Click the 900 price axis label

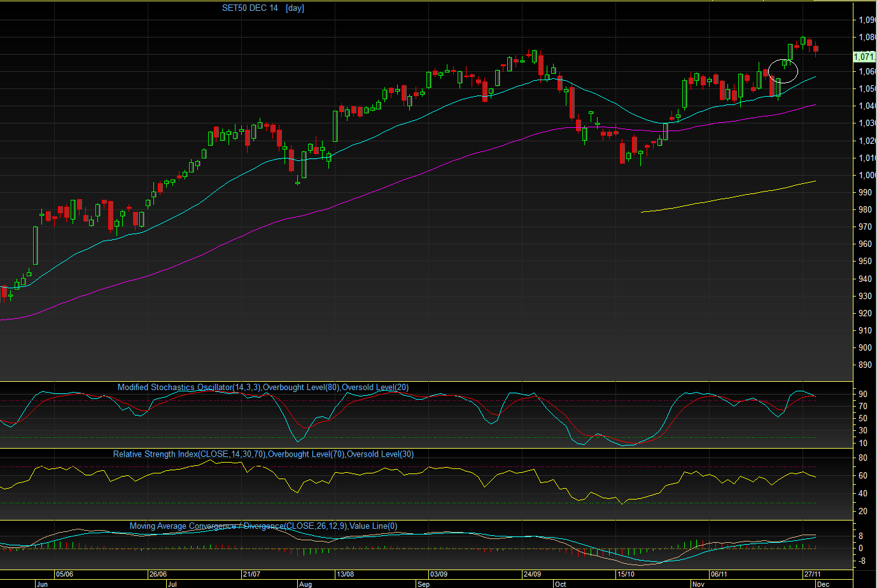(865, 347)
